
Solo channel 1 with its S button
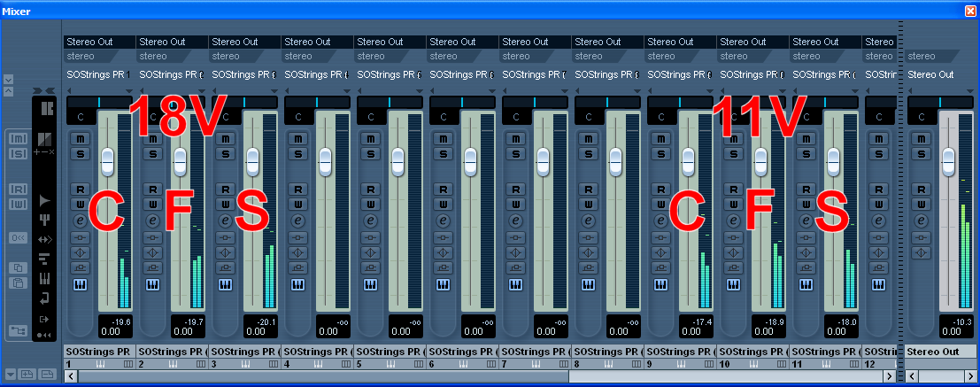pos(80,154)
